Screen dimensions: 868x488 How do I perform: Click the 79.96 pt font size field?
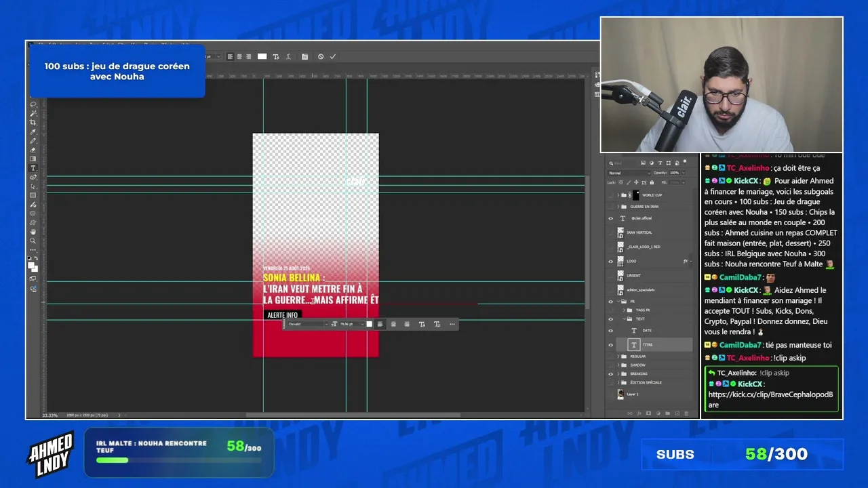click(348, 324)
